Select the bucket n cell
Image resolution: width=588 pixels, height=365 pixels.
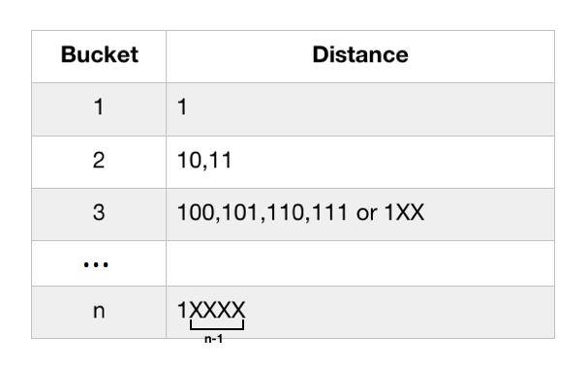(x=99, y=311)
